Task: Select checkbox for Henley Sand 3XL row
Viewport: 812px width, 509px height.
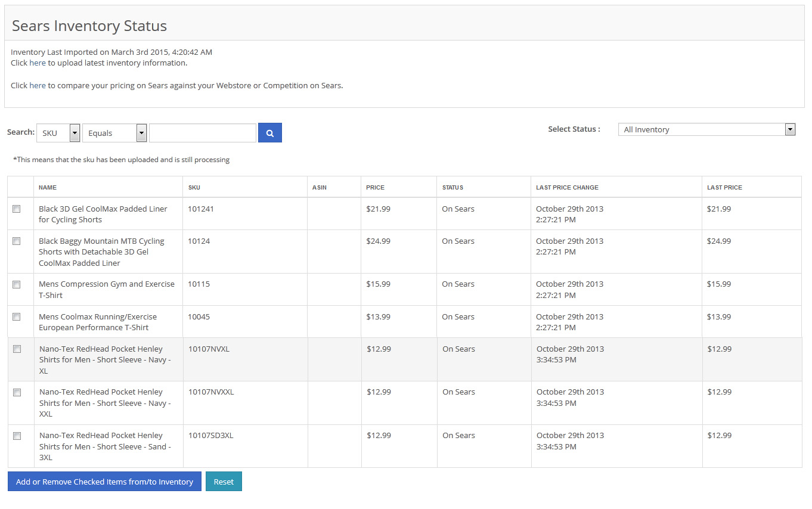Action: point(17,436)
